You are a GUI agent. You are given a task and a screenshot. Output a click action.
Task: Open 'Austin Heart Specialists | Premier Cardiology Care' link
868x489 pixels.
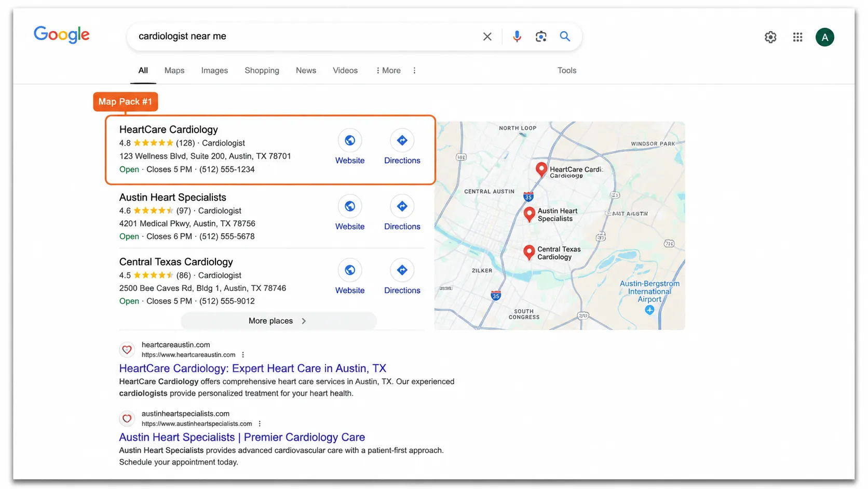pyautogui.click(x=242, y=438)
